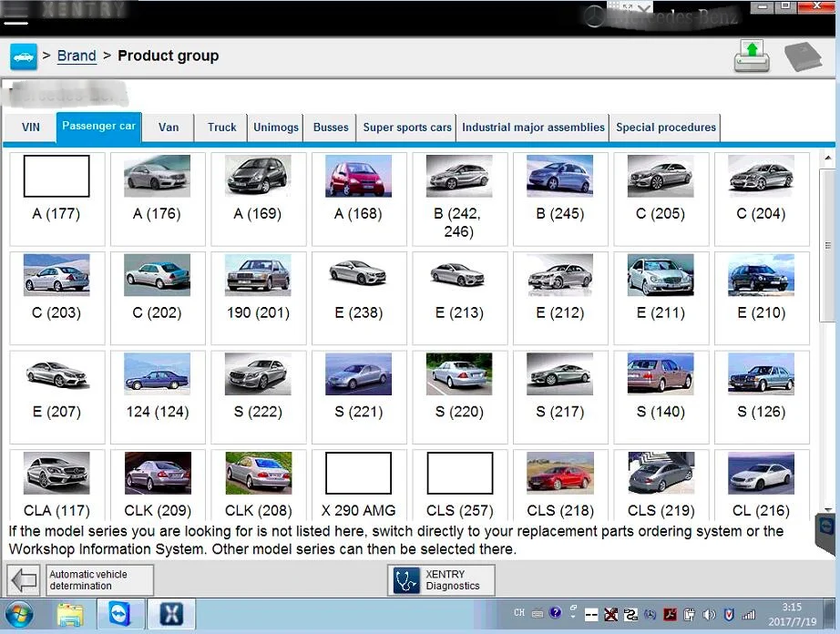Select the C (203) model series
Image resolution: width=840 pixels, height=634 pixels.
click(56, 298)
